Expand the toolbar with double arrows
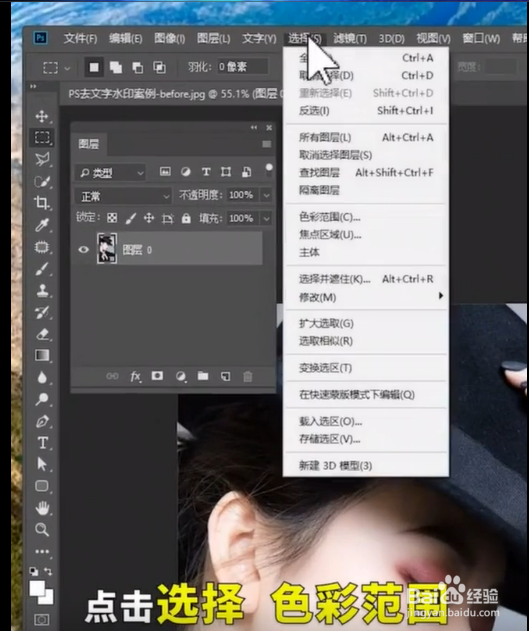The height and width of the screenshot is (631, 529). [x=33, y=86]
